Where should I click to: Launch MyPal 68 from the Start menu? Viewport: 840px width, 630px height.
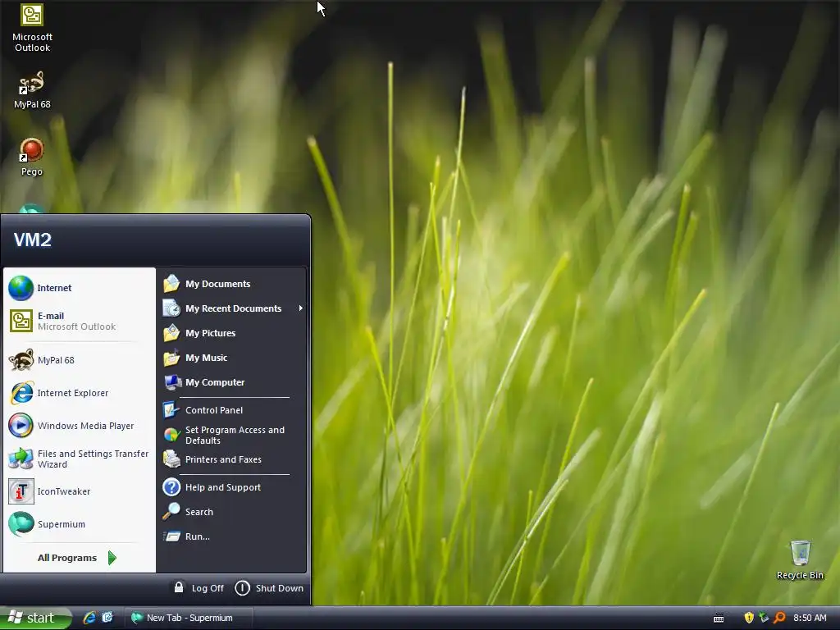80,360
